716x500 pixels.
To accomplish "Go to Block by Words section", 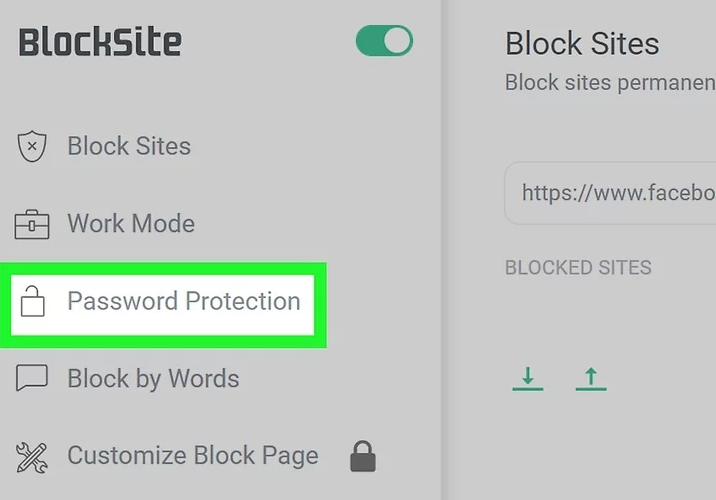I will [153, 379].
